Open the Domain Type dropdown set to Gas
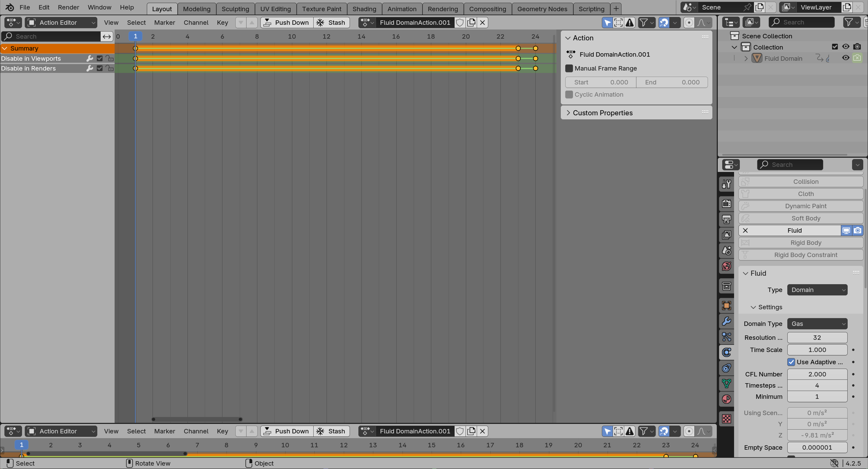The image size is (868, 469). [x=817, y=324]
